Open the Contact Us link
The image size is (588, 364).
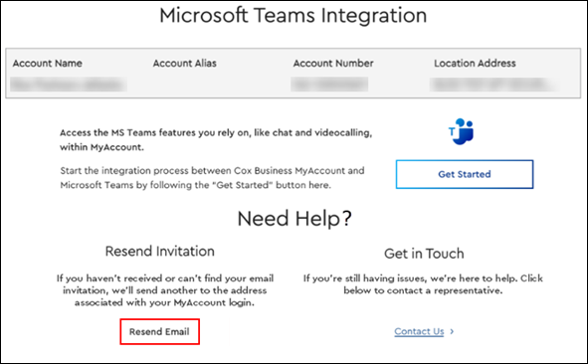419,331
